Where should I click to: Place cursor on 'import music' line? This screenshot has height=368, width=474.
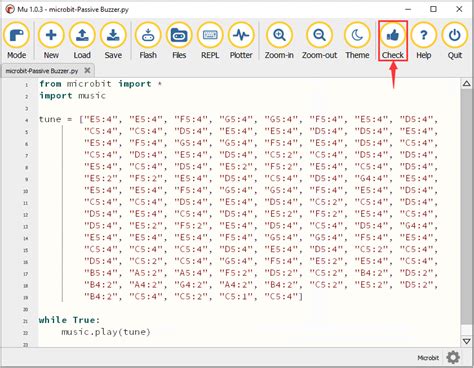click(x=72, y=96)
